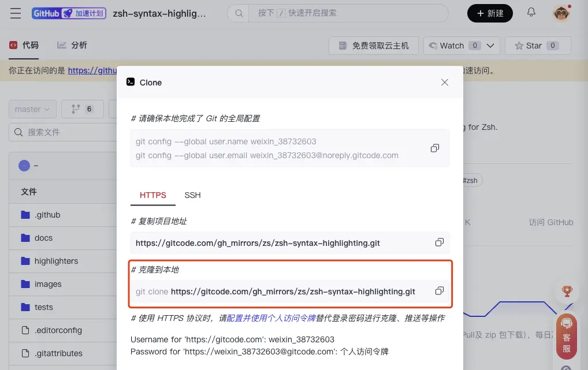The width and height of the screenshot is (588, 370).
Task: Click the GitHub 加速计划 logo badge
Action: tap(69, 13)
